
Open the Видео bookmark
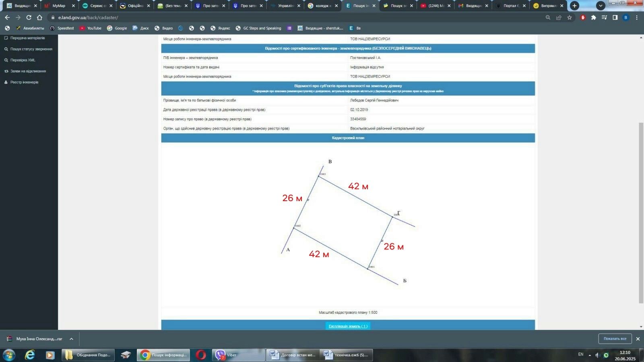click(x=164, y=28)
